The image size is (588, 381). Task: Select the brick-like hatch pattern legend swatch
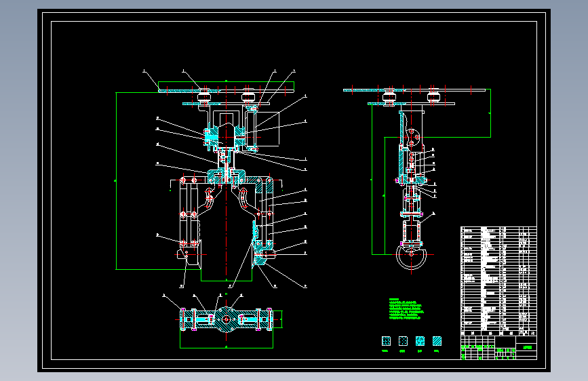[387, 341]
